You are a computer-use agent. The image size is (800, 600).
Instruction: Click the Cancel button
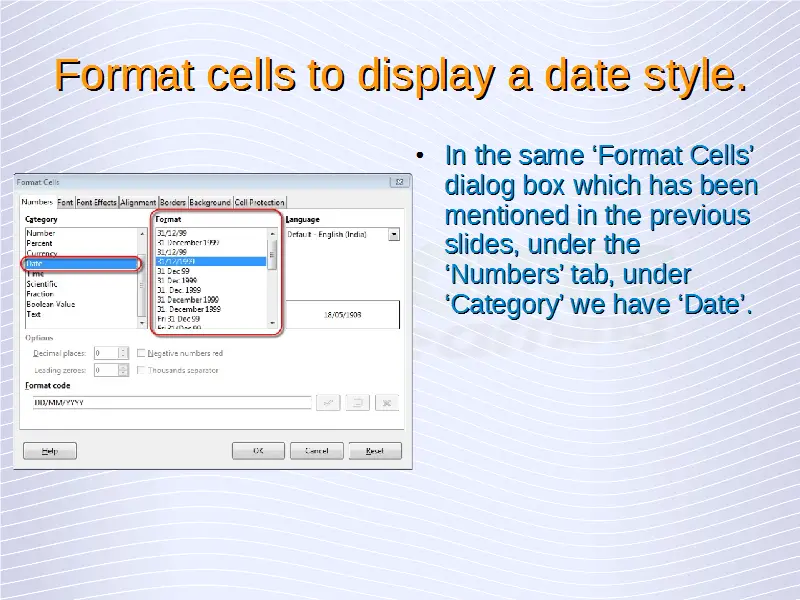(316, 451)
